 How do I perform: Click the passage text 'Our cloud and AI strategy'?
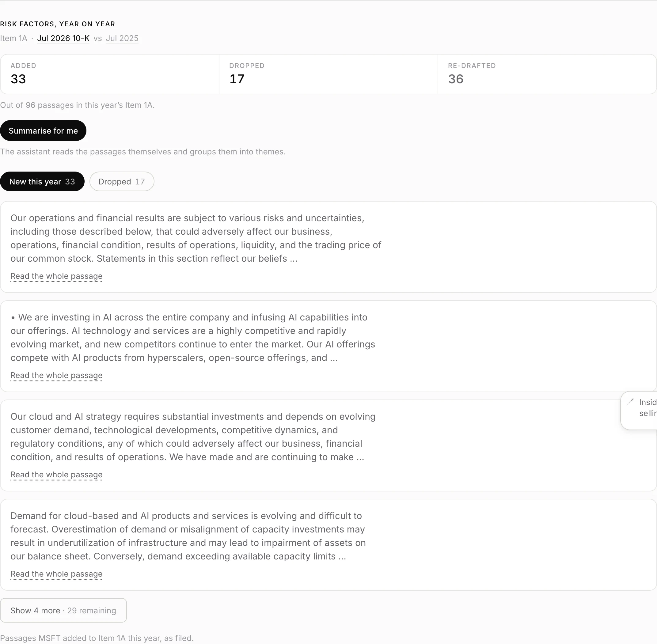click(193, 437)
